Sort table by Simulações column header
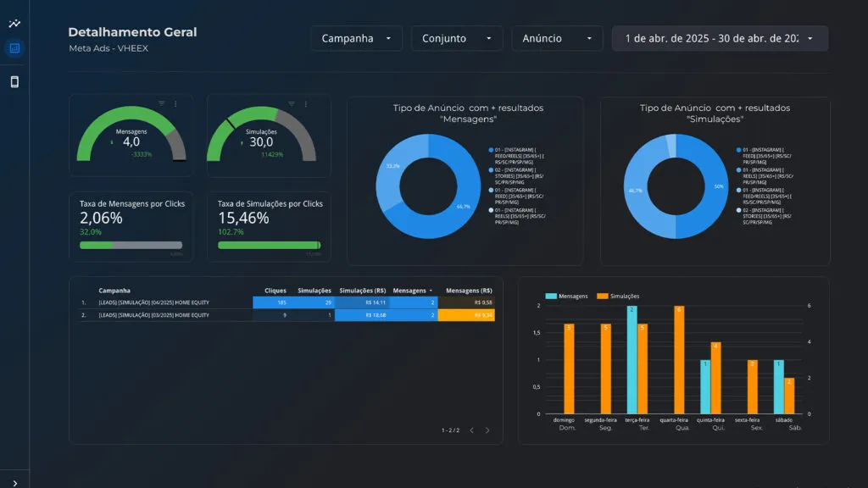Image resolution: width=868 pixels, height=488 pixels. pos(314,291)
